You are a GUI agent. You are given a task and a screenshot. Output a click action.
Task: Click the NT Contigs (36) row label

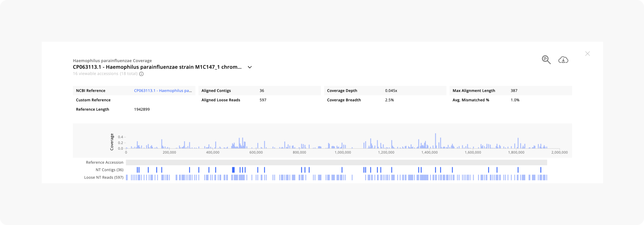[x=110, y=170]
